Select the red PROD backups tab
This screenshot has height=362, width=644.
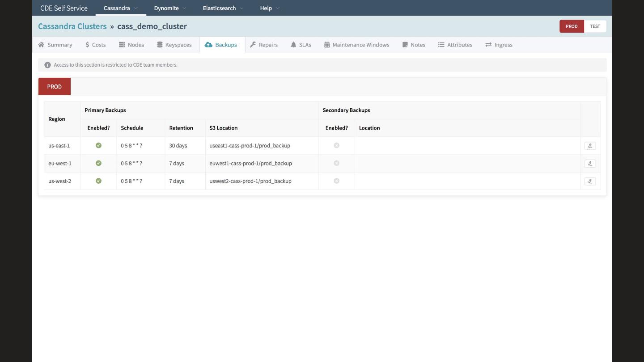coord(55,87)
